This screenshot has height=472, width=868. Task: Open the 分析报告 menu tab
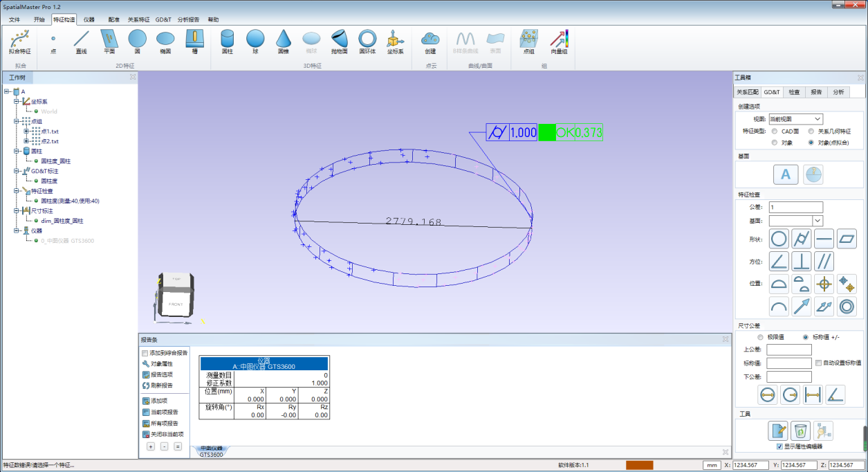[188, 20]
